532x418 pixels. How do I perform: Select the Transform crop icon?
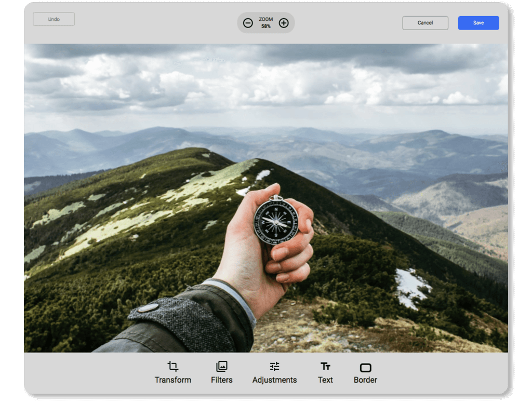click(173, 367)
